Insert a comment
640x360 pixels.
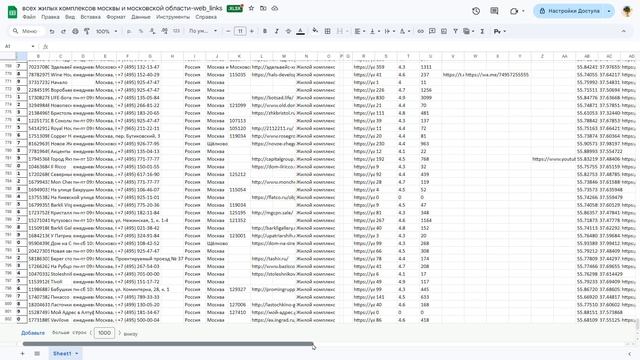tap(432, 31)
